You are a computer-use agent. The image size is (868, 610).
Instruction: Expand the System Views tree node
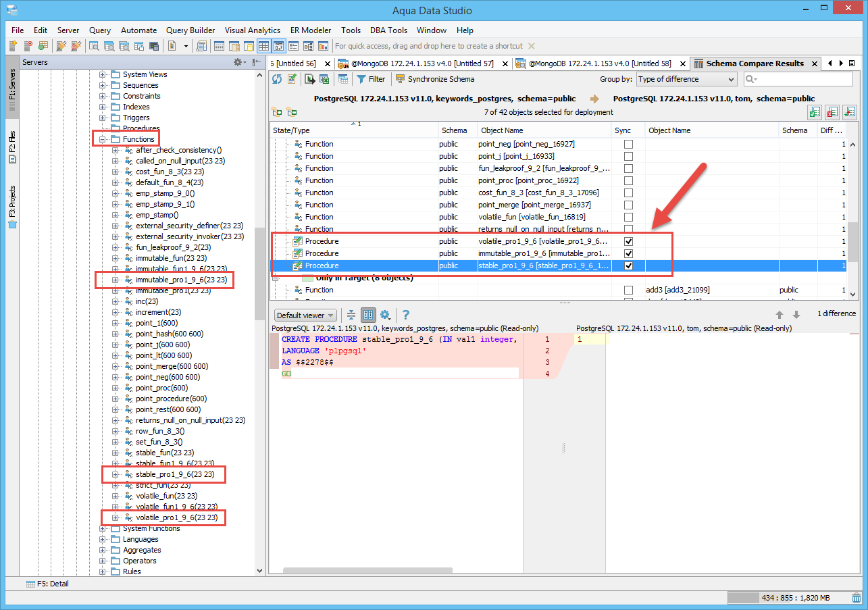click(x=103, y=74)
